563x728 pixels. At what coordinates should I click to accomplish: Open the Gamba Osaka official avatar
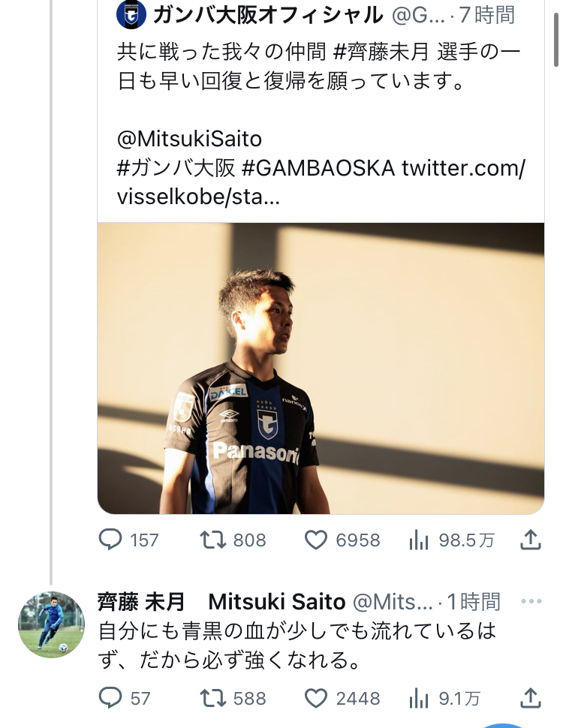(131, 14)
